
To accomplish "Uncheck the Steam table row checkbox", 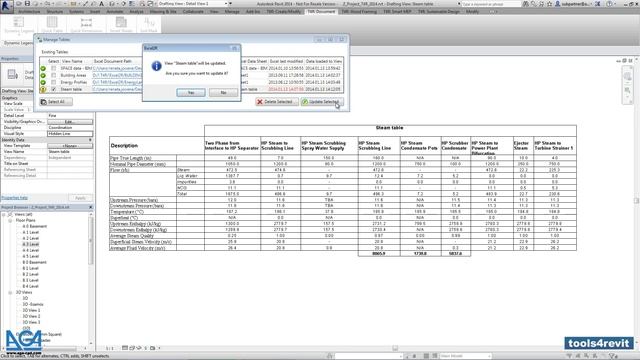I will pyautogui.click(x=53, y=89).
